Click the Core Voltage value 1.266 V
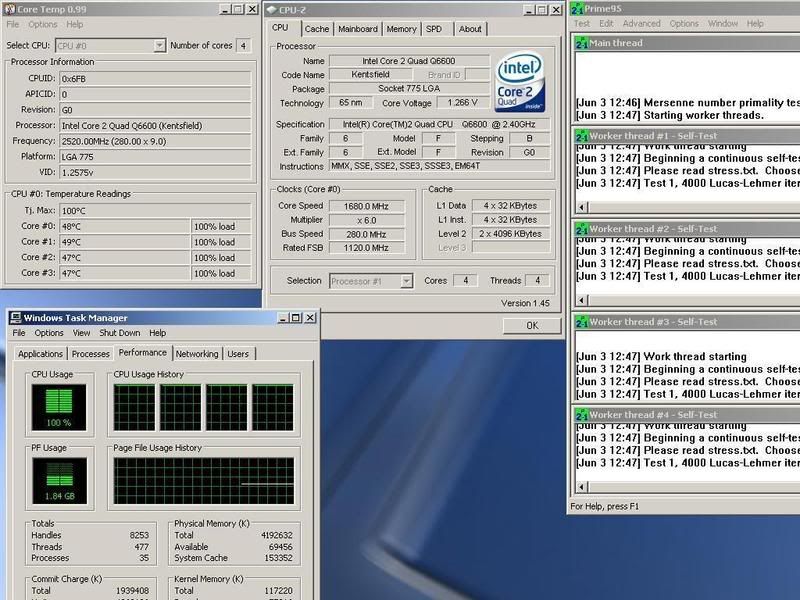 click(x=463, y=103)
